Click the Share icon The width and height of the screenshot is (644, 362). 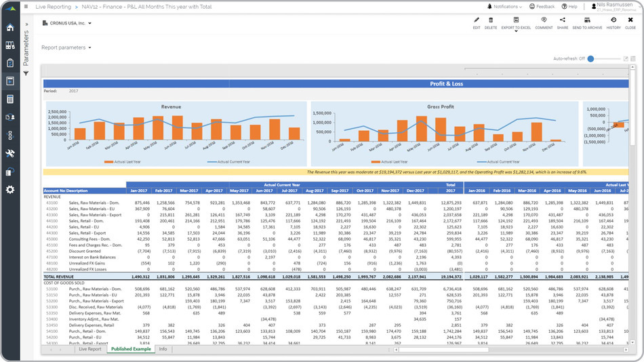coord(563,20)
